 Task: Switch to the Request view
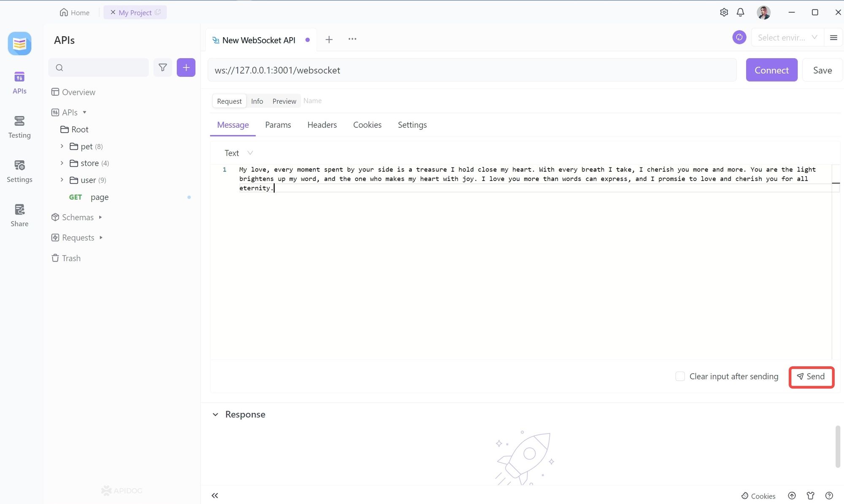click(229, 101)
